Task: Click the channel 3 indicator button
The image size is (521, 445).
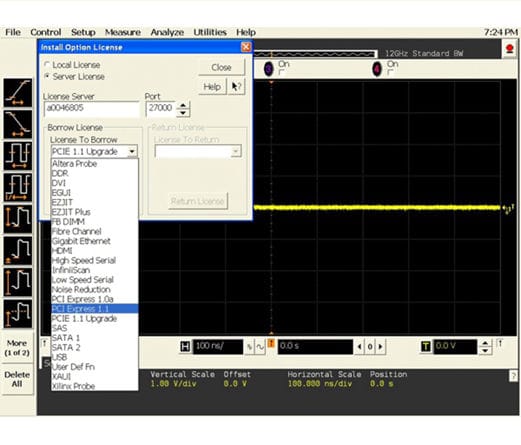Action: tap(268, 69)
